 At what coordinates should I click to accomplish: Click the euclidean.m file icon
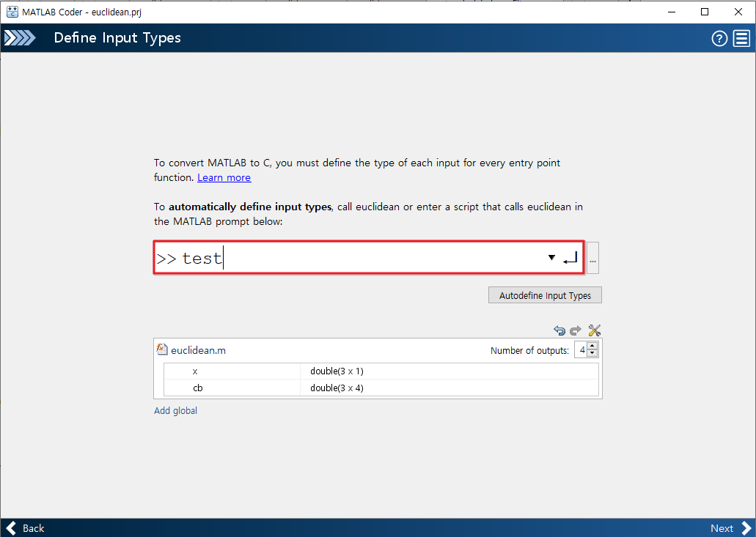pos(162,349)
